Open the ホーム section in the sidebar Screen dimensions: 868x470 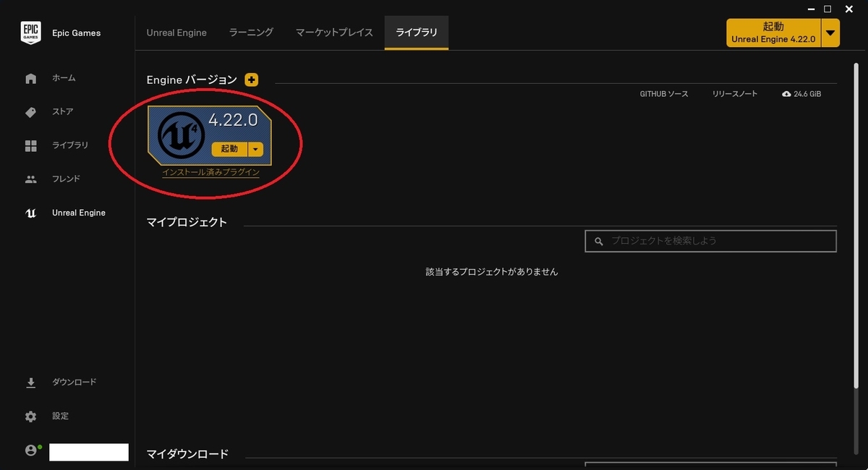pos(64,78)
